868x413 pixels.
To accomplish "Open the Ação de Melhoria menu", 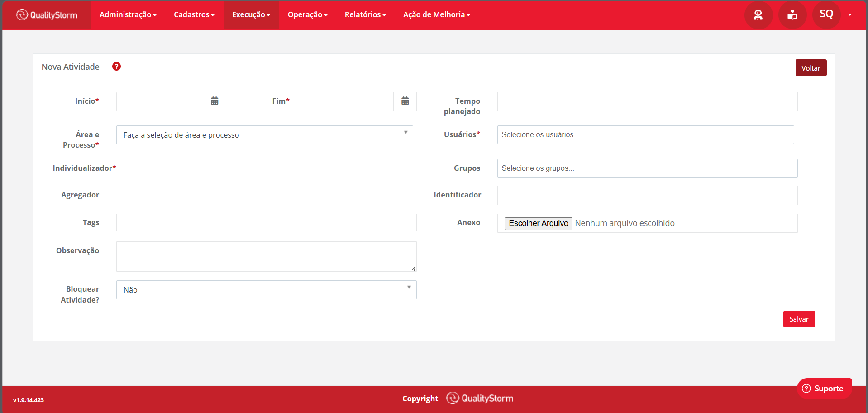I will pos(437,14).
